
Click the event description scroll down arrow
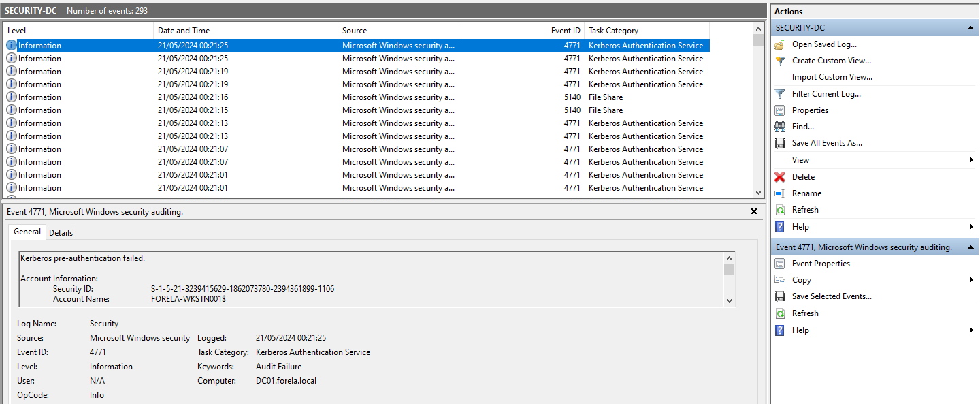[x=729, y=300]
